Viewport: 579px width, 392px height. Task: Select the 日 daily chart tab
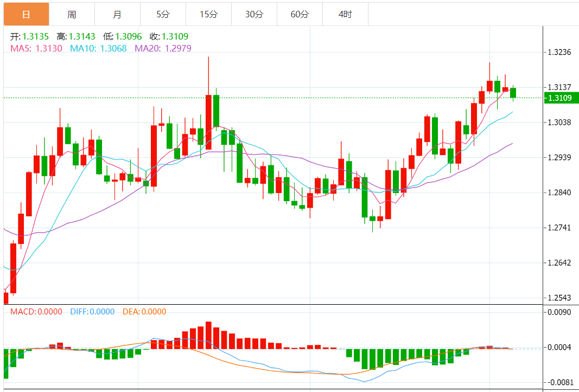(x=26, y=15)
